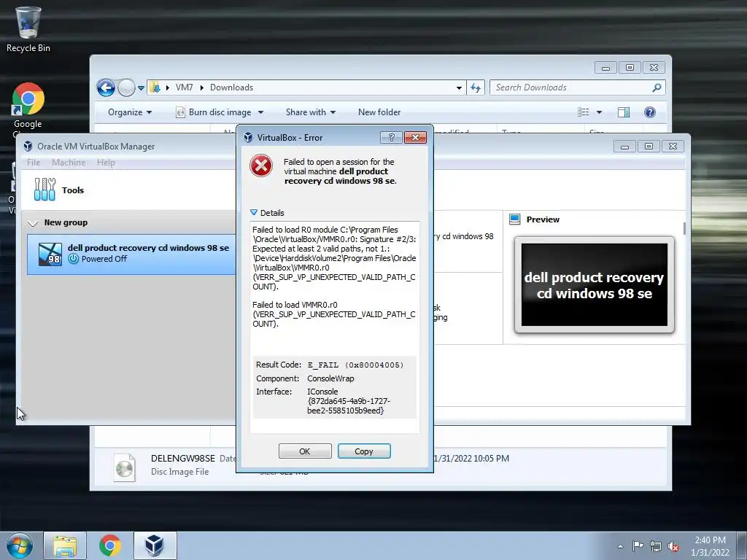Image resolution: width=747 pixels, height=560 pixels.
Task: Open the Help menu in VirtualBox Manager
Action: pyautogui.click(x=106, y=163)
